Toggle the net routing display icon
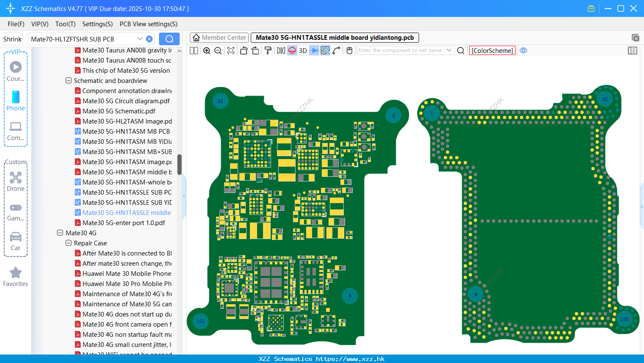This screenshot has height=363, width=644. 325,51
